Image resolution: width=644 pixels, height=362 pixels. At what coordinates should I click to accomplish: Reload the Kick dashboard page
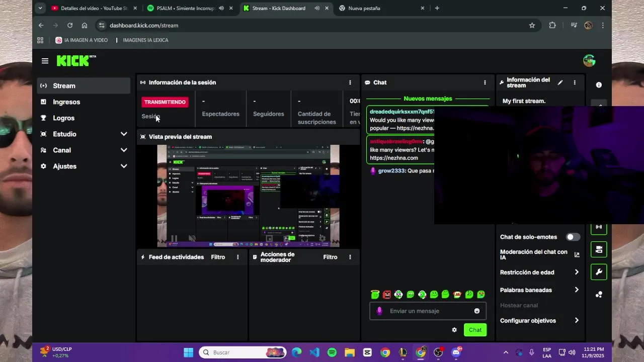pyautogui.click(x=70, y=25)
